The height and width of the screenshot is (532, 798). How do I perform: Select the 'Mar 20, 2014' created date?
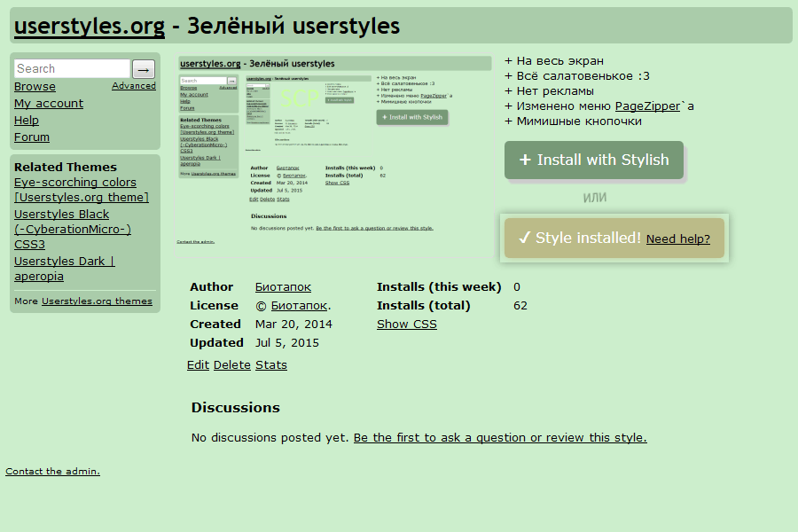tap(293, 325)
